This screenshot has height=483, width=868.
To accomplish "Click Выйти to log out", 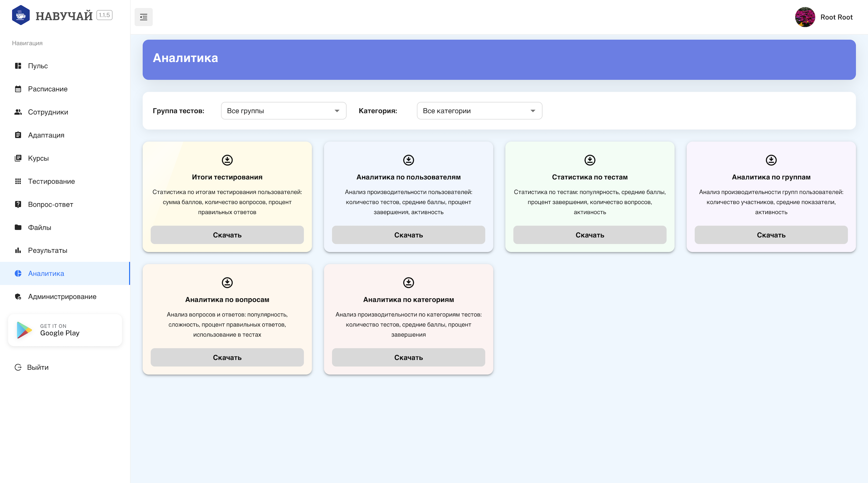I will pyautogui.click(x=38, y=367).
